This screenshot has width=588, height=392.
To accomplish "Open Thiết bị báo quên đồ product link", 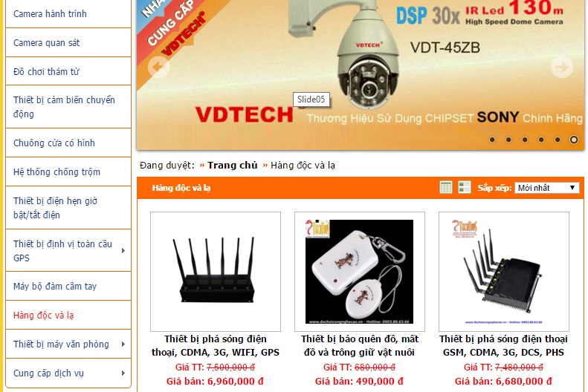I will point(359,345).
